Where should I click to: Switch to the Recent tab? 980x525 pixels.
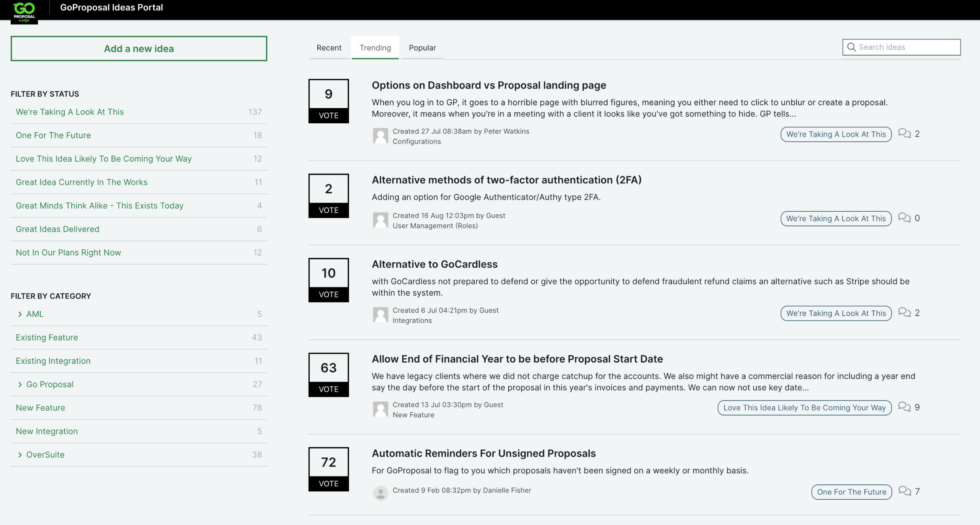(329, 48)
